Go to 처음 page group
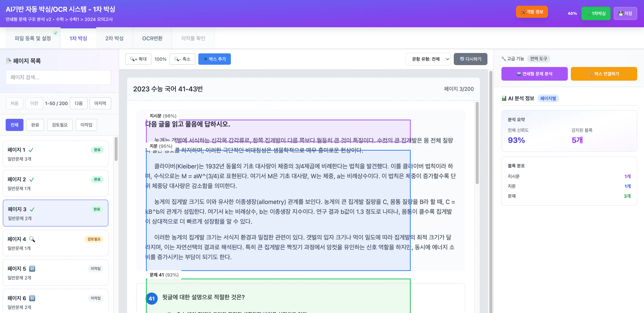Viewport: 644px width, 313px height. point(15,103)
